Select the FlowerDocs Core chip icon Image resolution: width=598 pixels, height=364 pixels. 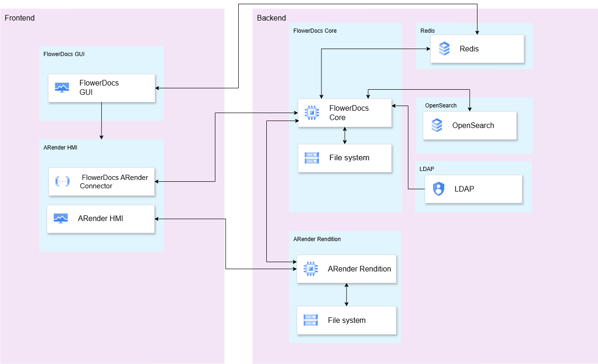[311, 112]
